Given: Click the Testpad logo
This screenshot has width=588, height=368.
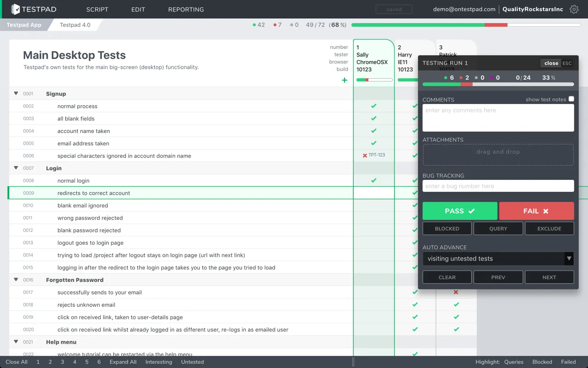Looking at the screenshot, I should [x=32, y=9].
